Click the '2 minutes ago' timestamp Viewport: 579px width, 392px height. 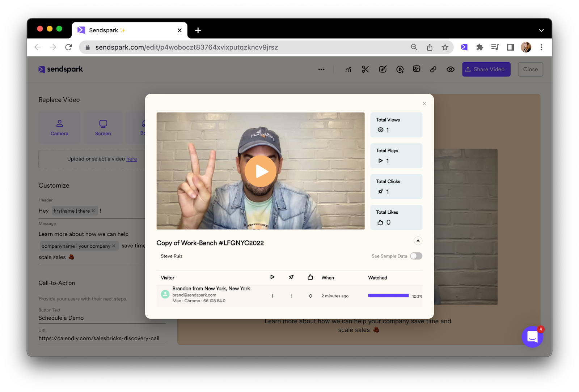pos(335,296)
